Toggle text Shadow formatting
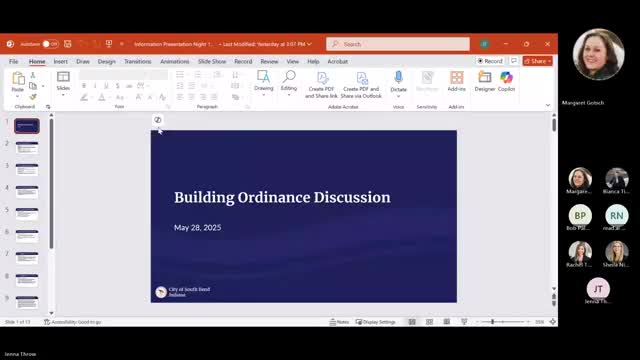The height and width of the screenshot is (360, 640). (118, 86)
